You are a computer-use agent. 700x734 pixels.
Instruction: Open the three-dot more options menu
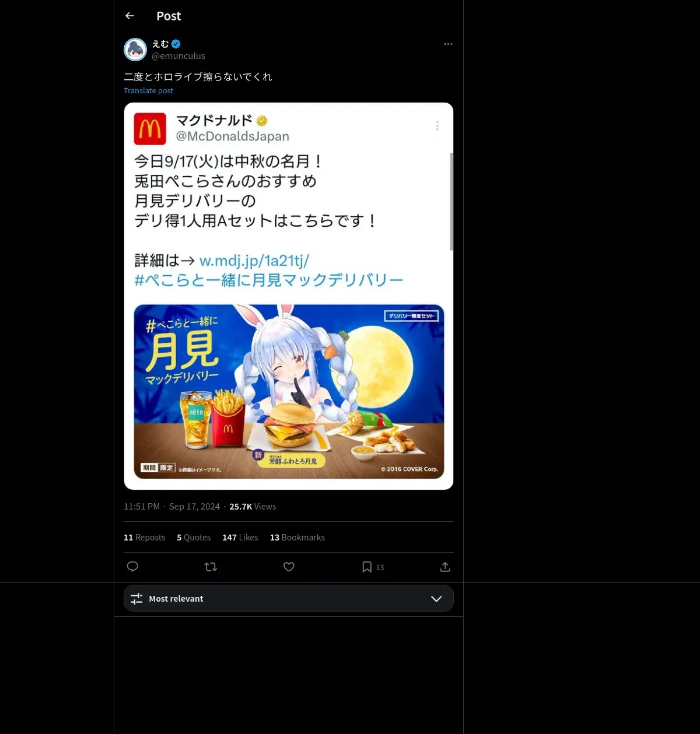[448, 44]
